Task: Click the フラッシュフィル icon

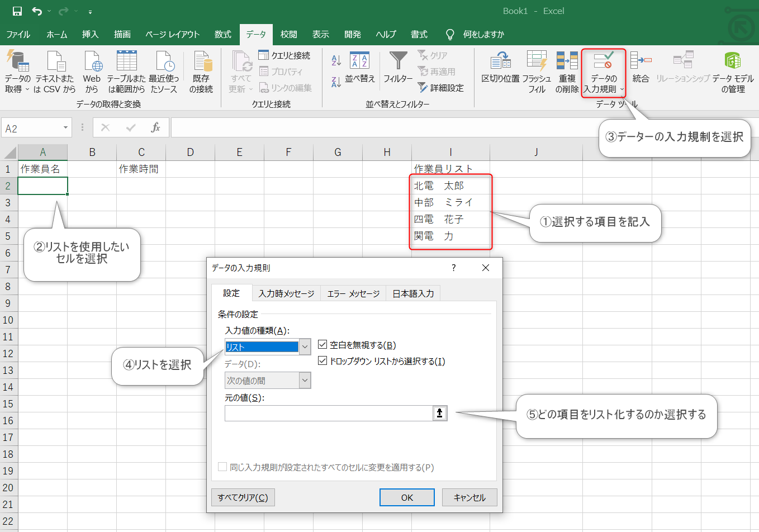Action: 537,72
